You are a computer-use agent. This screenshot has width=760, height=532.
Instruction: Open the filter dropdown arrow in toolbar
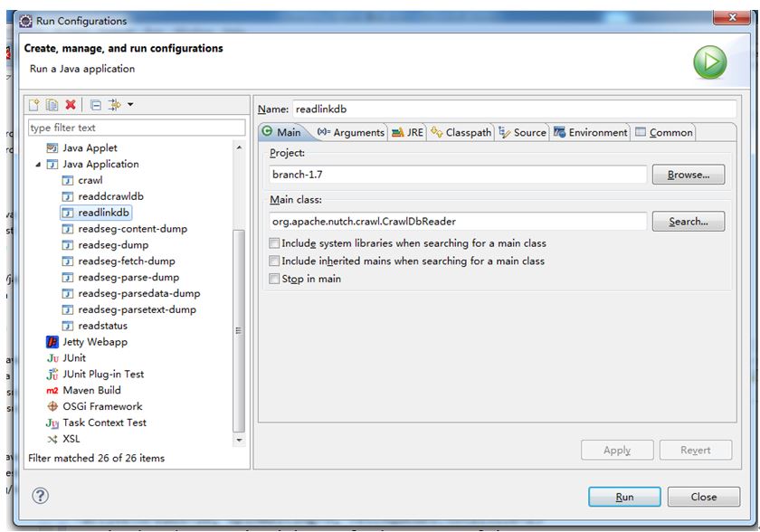pos(130,105)
